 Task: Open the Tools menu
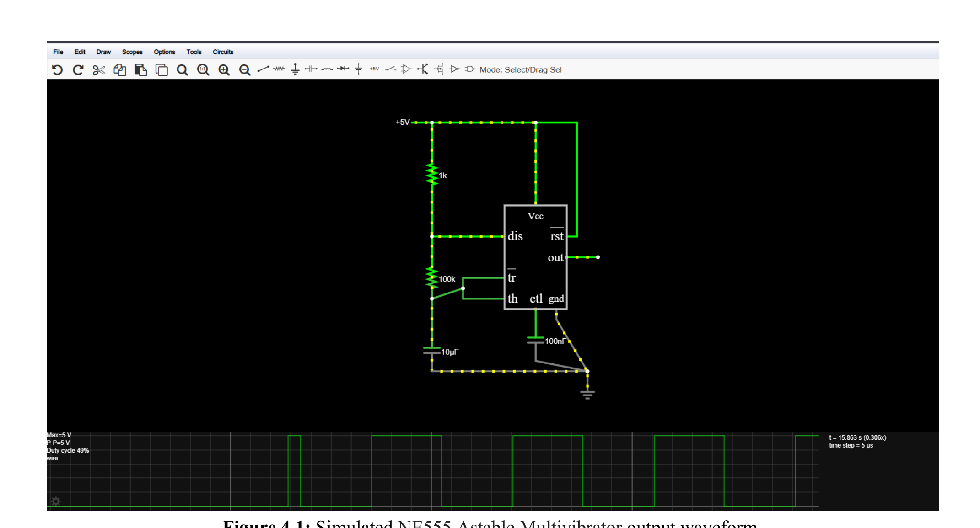pyautogui.click(x=194, y=52)
